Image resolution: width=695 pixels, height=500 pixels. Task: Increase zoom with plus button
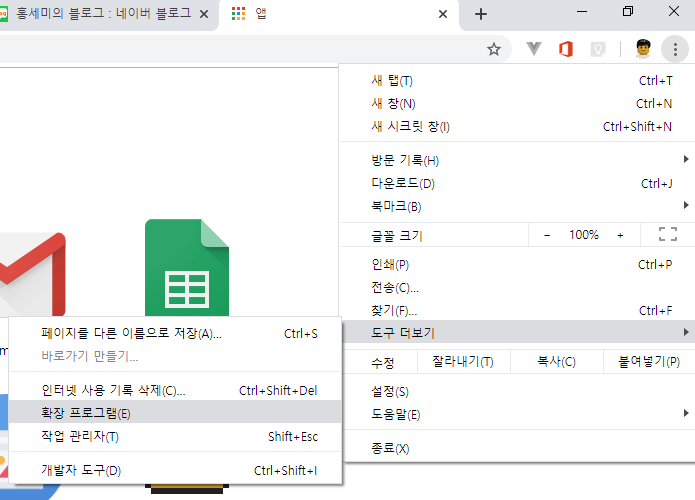coord(620,235)
